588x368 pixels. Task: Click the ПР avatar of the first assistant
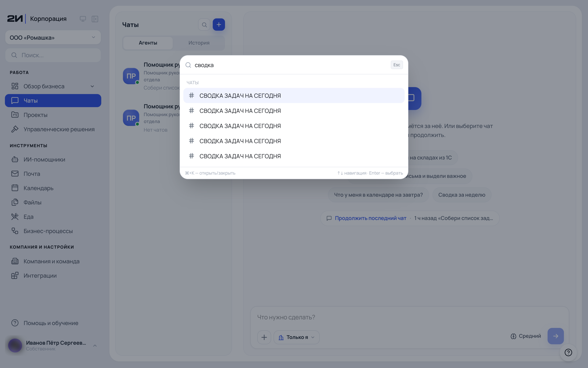(x=131, y=76)
